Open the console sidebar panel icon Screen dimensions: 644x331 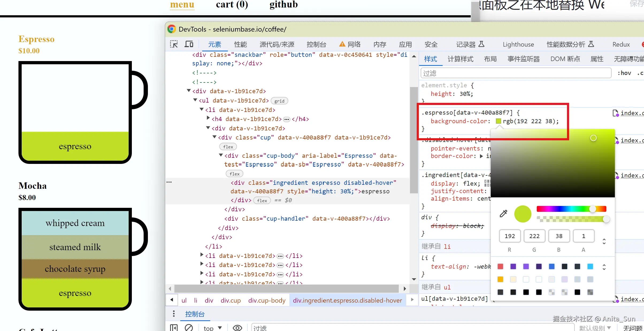[174, 328]
